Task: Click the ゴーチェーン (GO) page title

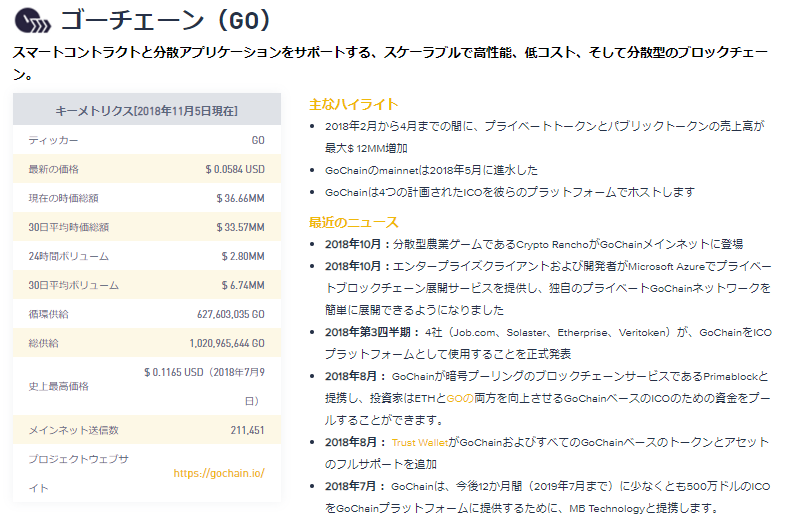Action: click(x=165, y=21)
